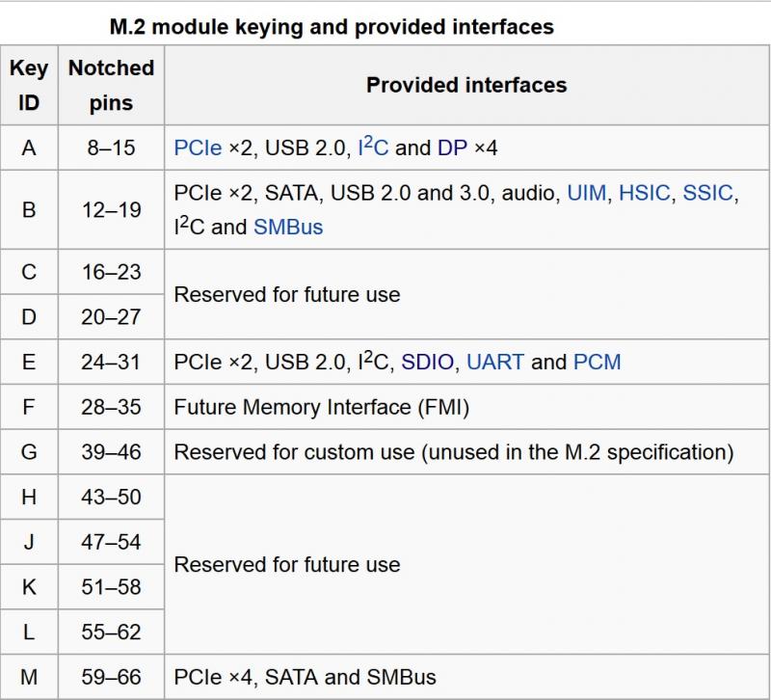Click the UIM hyperlink

tap(587, 193)
